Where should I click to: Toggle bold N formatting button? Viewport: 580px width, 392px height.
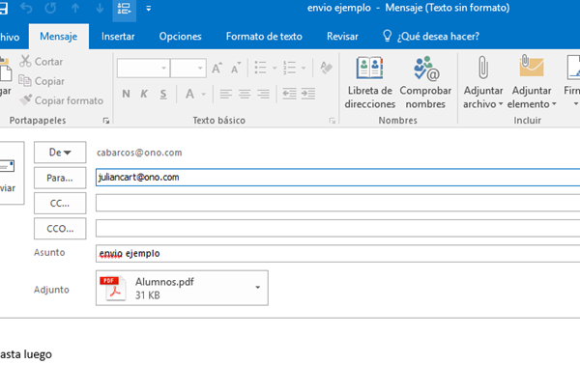click(126, 94)
